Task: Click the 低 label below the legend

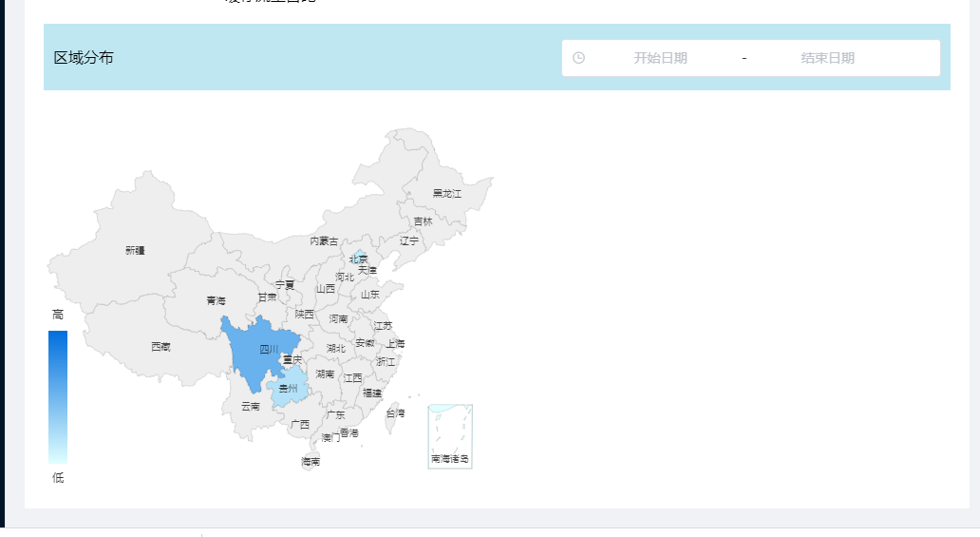Action: [x=58, y=477]
